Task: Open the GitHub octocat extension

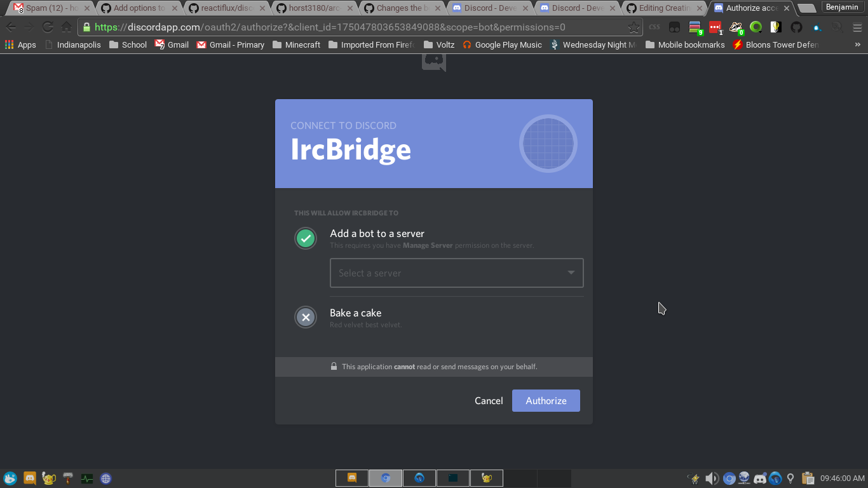Action: tap(796, 27)
